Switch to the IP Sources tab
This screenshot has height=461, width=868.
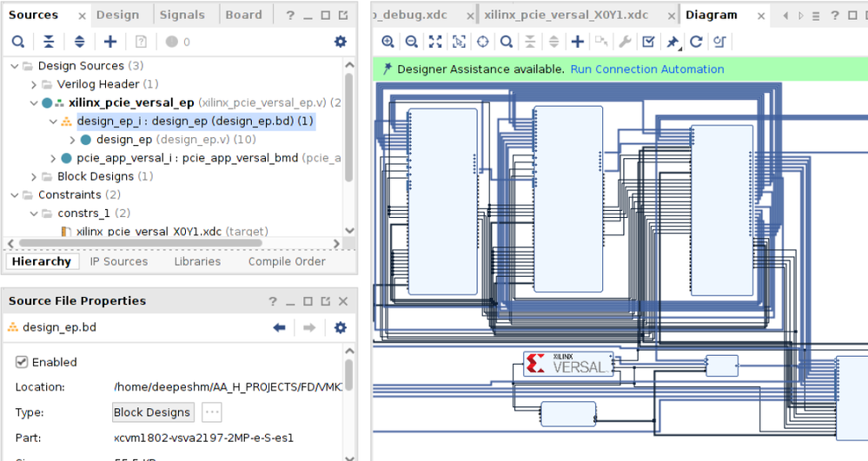(119, 261)
